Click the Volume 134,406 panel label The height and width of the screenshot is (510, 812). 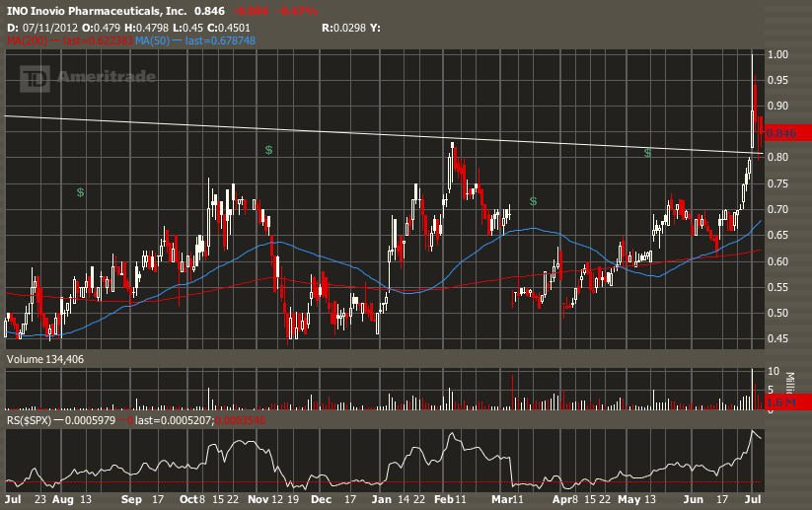(x=45, y=360)
